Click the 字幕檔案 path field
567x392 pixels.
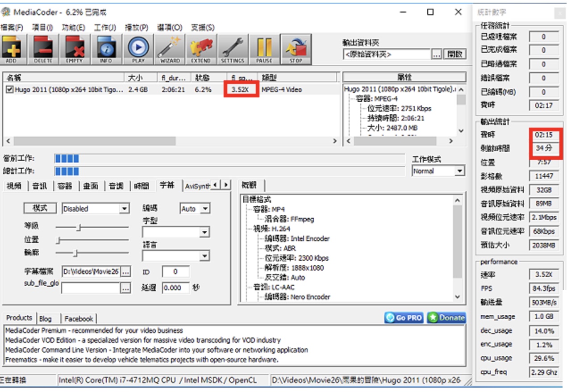click(91, 271)
